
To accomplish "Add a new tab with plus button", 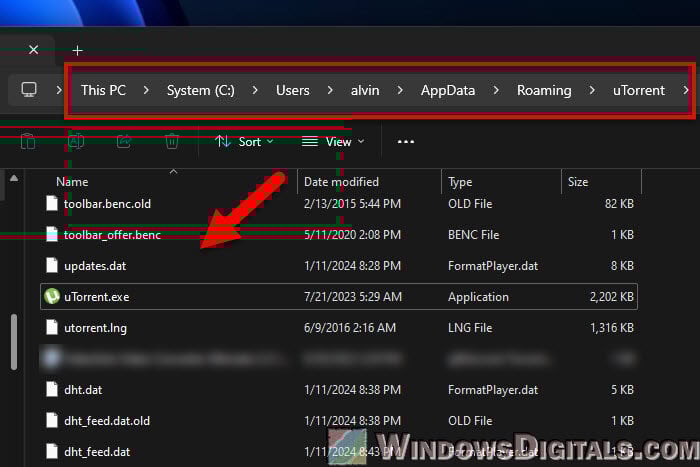I will point(78,50).
